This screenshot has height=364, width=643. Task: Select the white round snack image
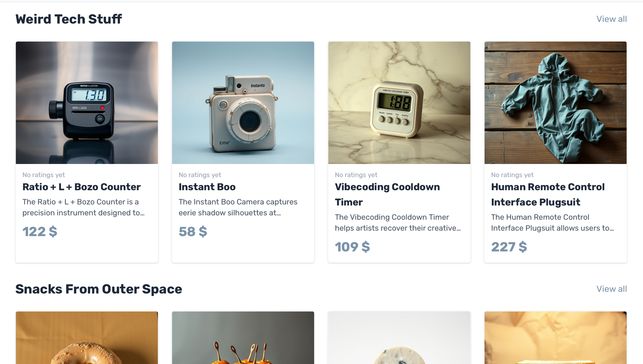click(x=399, y=338)
